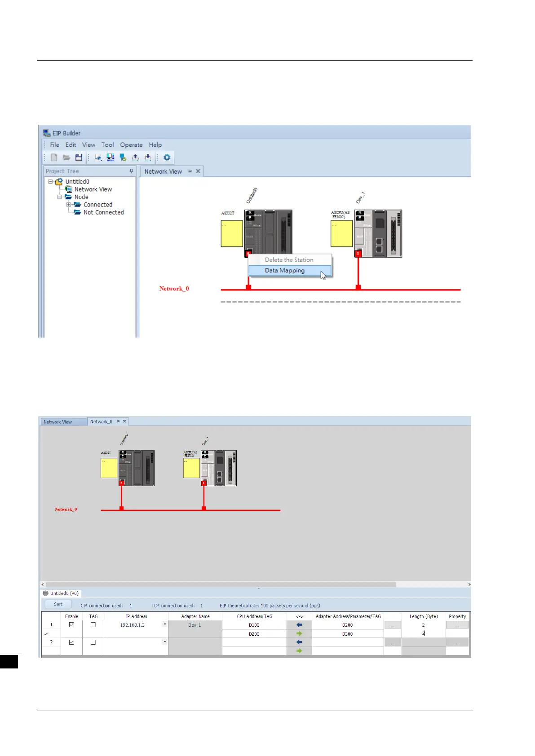Uncheck the Enable checkbox in row 1

tap(71, 624)
